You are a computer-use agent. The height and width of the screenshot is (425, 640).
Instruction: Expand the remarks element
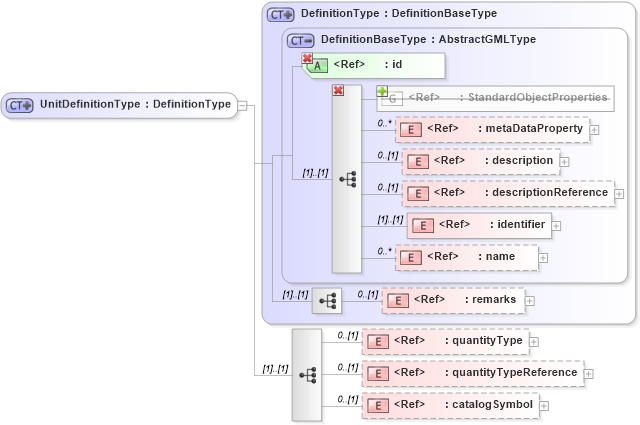coord(530,301)
